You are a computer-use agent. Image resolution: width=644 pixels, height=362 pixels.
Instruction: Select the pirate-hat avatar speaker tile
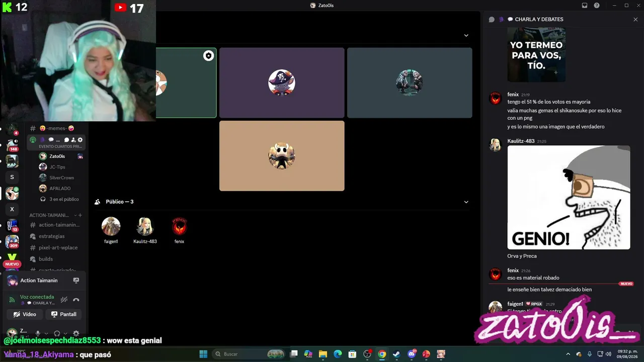point(282,83)
